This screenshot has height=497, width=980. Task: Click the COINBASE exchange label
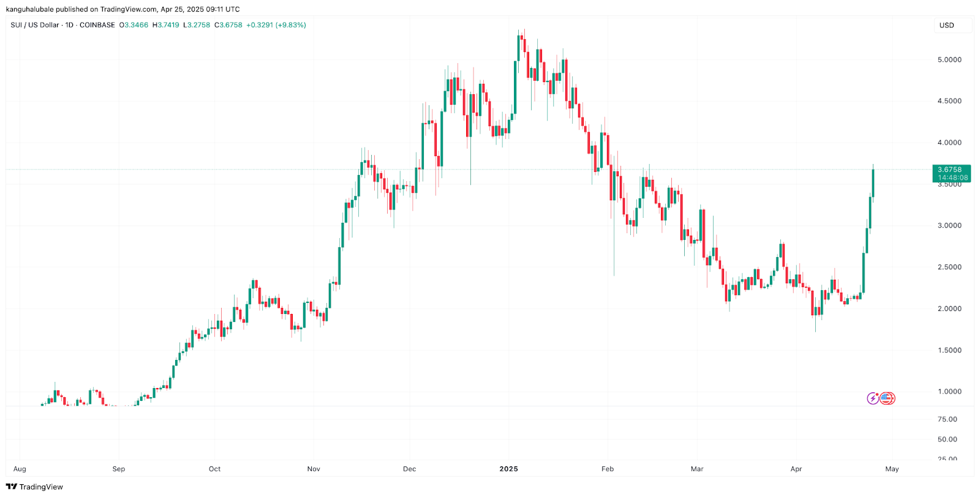point(97,25)
